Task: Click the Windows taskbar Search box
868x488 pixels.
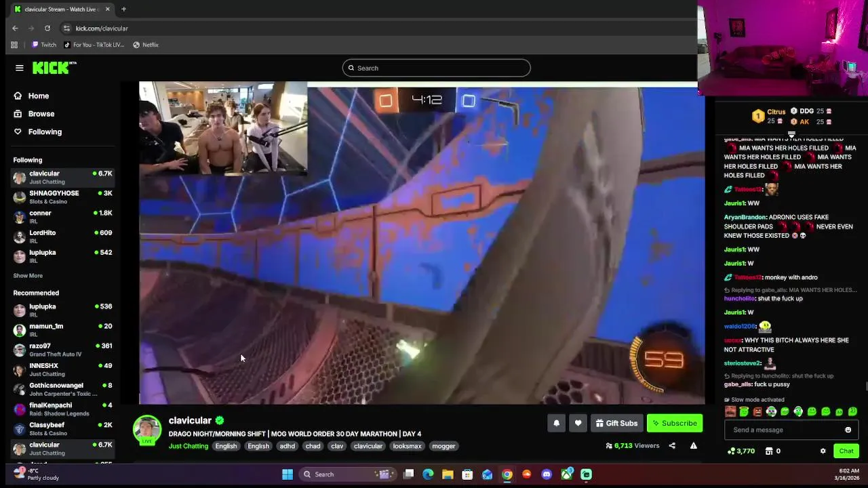Action: click(348, 474)
